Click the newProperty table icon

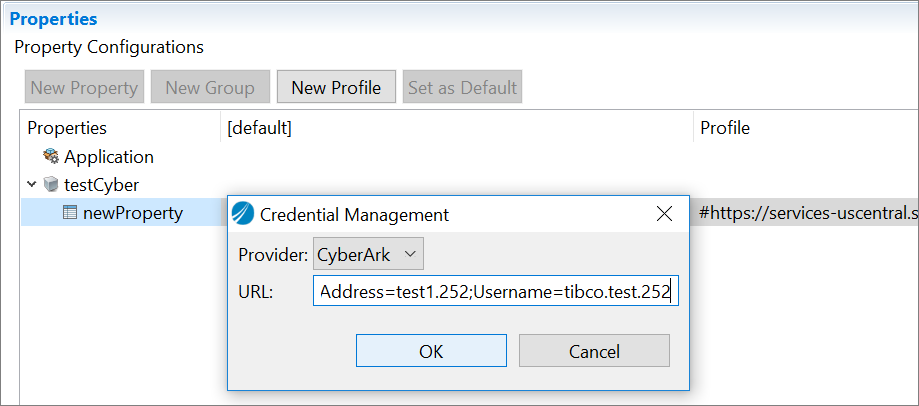[70, 213]
